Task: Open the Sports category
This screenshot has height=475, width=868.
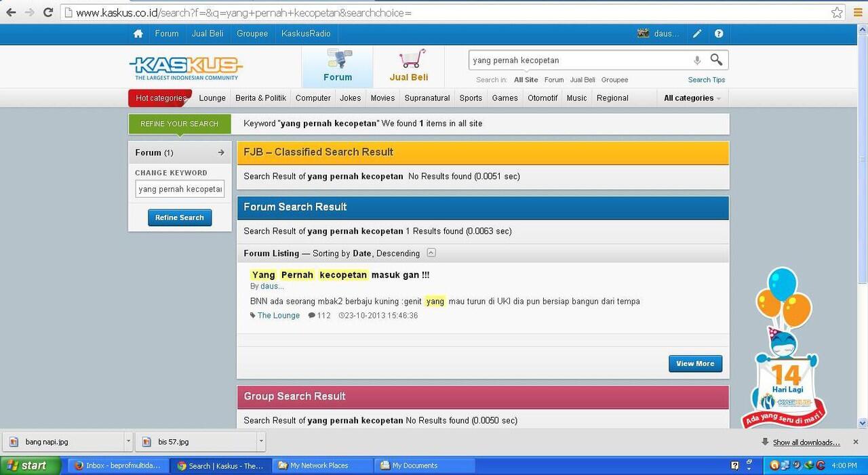Action: tap(471, 98)
